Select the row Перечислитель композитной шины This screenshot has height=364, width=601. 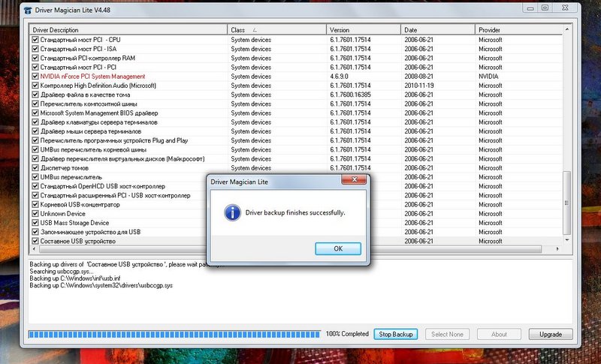tap(89, 104)
